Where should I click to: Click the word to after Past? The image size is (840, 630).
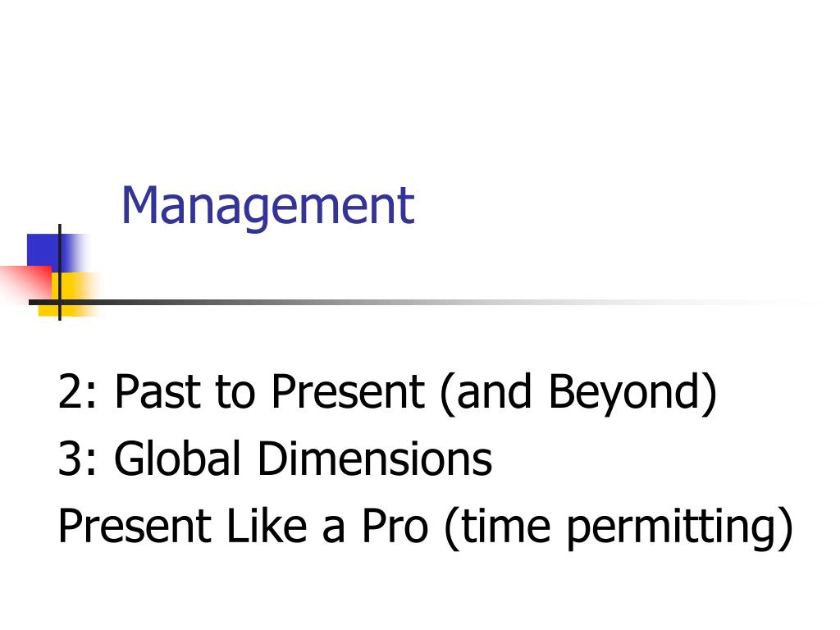click(235, 391)
